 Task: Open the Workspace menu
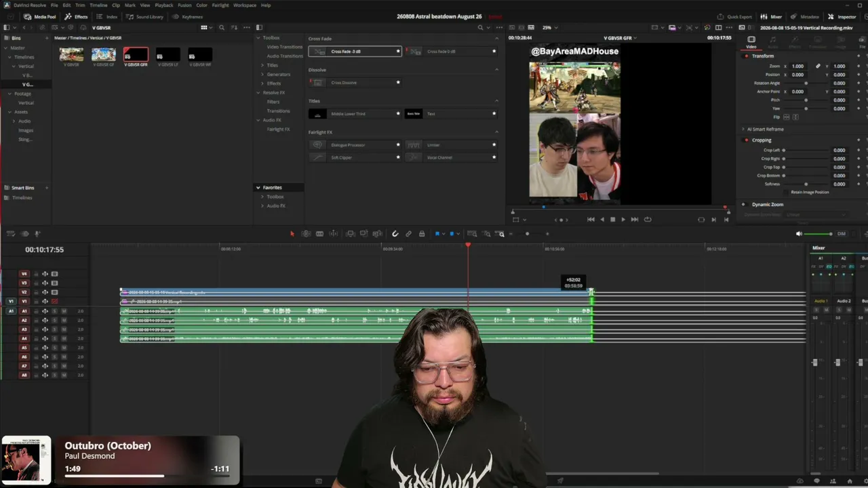(245, 5)
